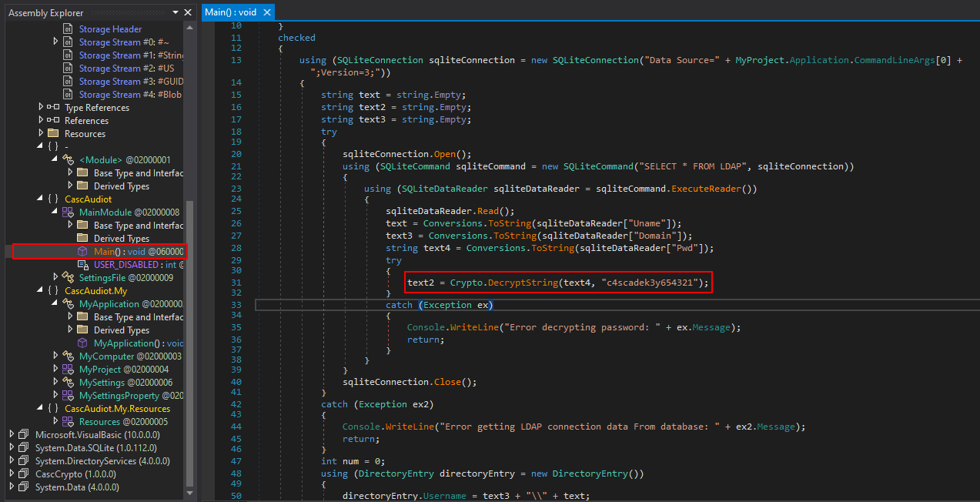This screenshot has width=980, height=502.
Task: Click the MyProject module icon
Action: (x=68, y=370)
